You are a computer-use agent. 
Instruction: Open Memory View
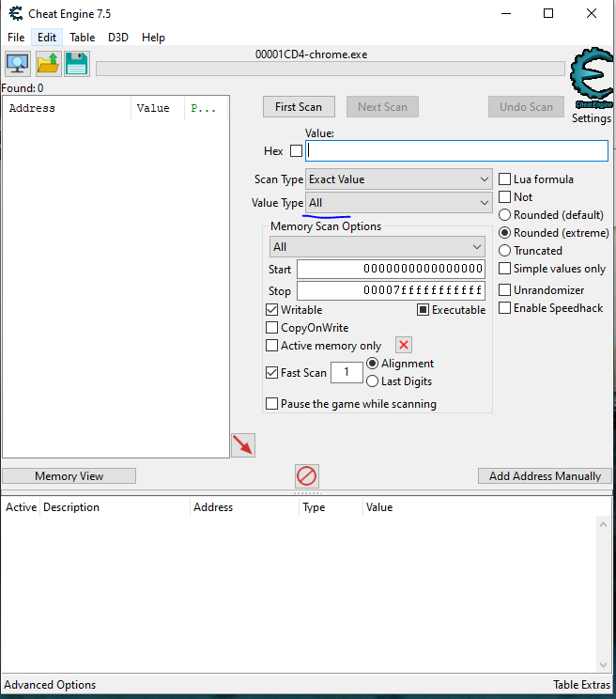tap(69, 476)
